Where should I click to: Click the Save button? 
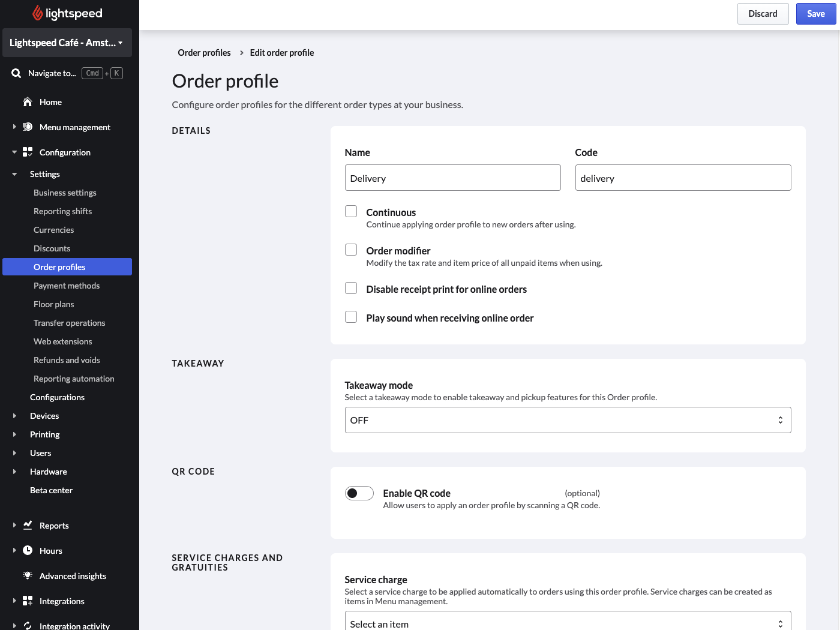pyautogui.click(x=815, y=14)
